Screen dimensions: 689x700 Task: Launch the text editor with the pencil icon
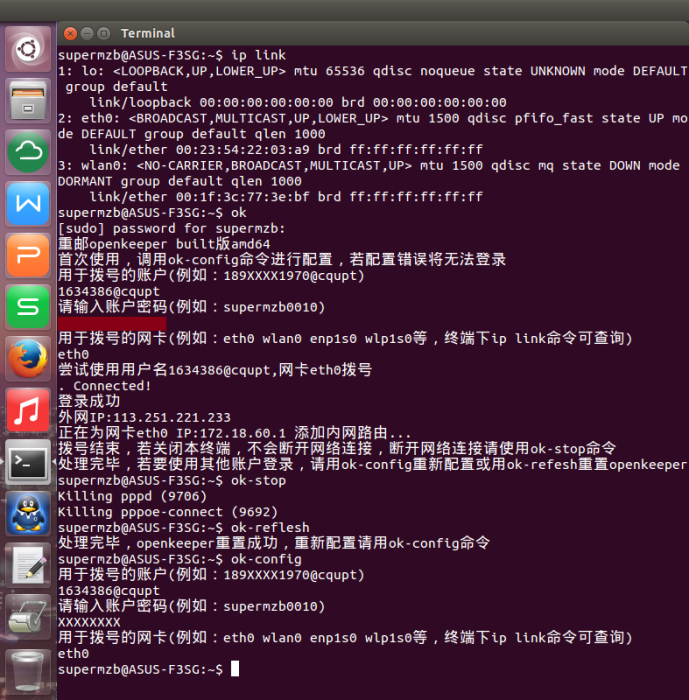click(28, 566)
